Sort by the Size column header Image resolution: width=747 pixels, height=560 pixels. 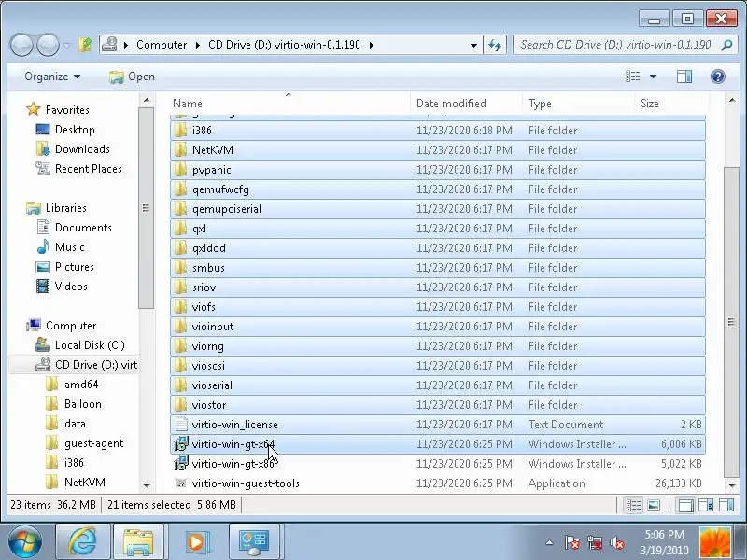pos(671,104)
